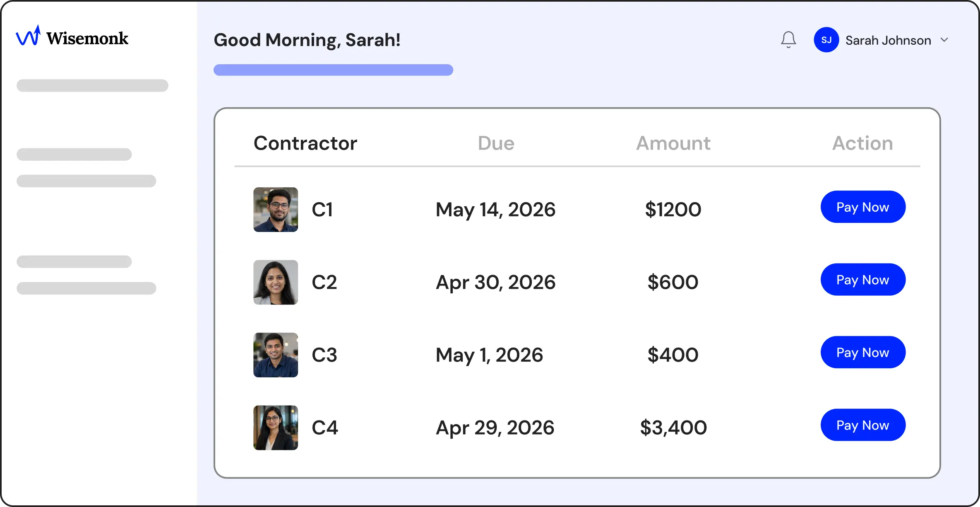Click the $3,400 amount
Screen dimensions: 980x507
pyautogui.click(x=673, y=428)
